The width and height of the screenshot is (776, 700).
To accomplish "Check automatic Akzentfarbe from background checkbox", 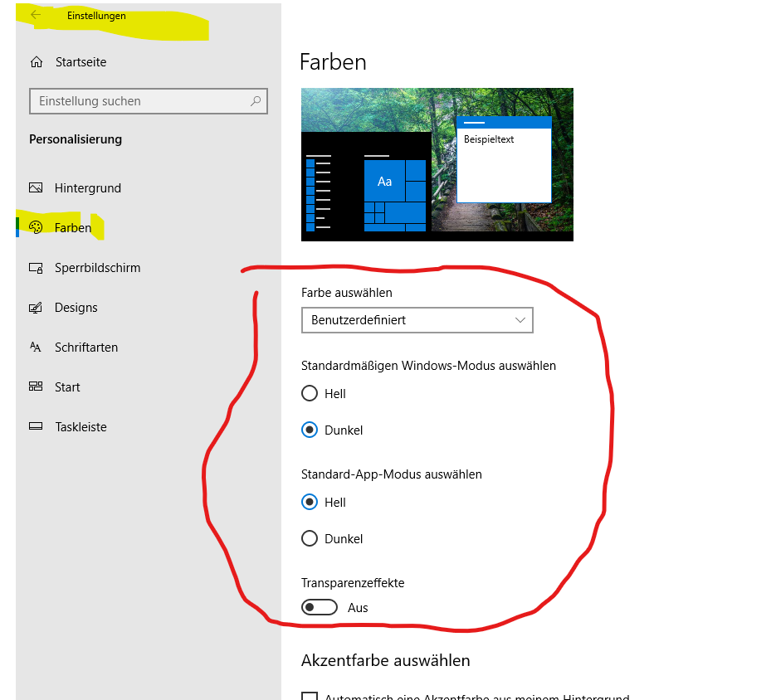I will (310, 696).
